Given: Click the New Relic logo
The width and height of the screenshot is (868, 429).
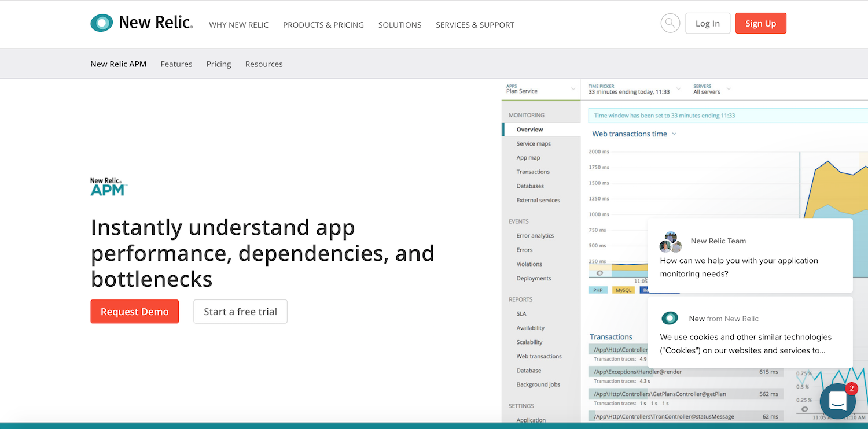Looking at the screenshot, I should pyautogui.click(x=142, y=23).
